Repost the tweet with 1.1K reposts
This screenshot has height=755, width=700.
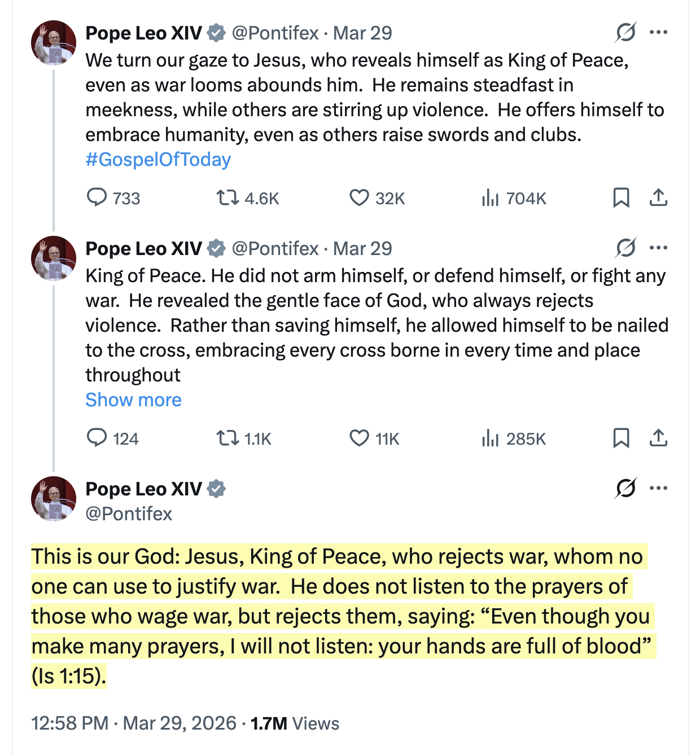click(228, 438)
